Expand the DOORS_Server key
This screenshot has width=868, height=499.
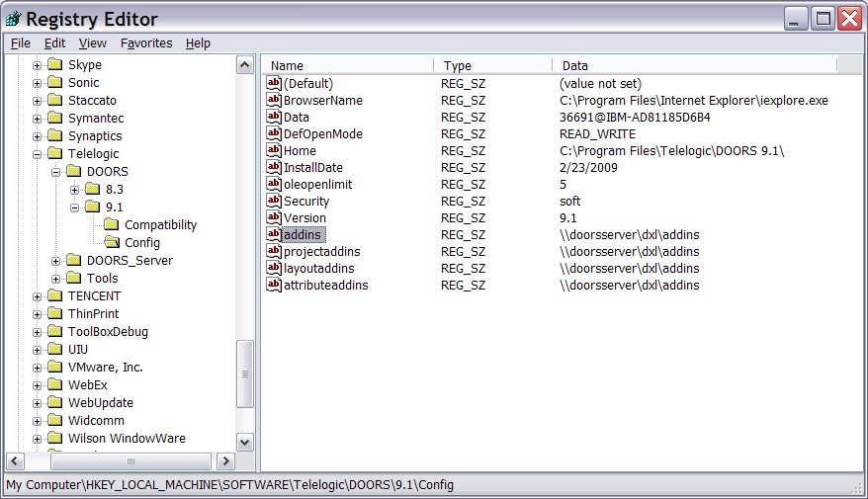56,261
